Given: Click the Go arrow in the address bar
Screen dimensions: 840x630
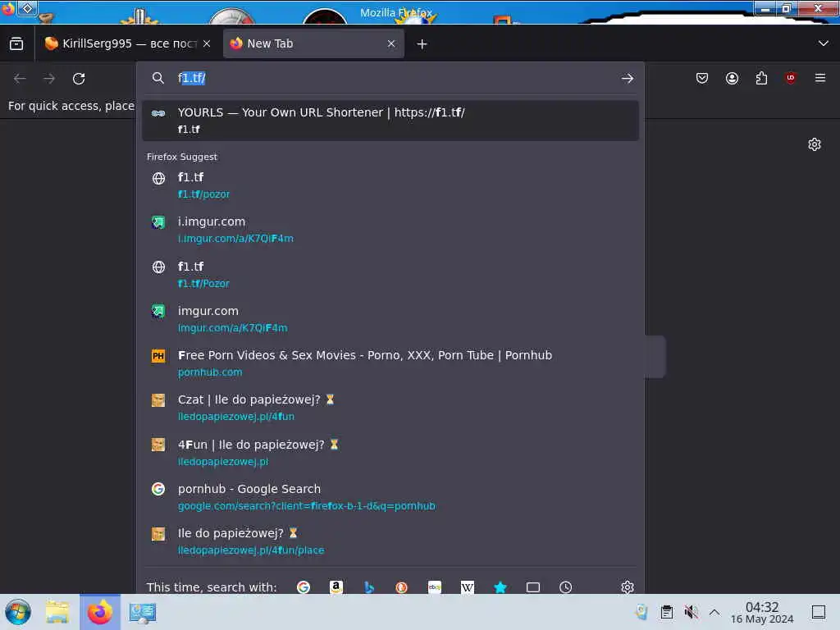Looking at the screenshot, I should (628, 78).
